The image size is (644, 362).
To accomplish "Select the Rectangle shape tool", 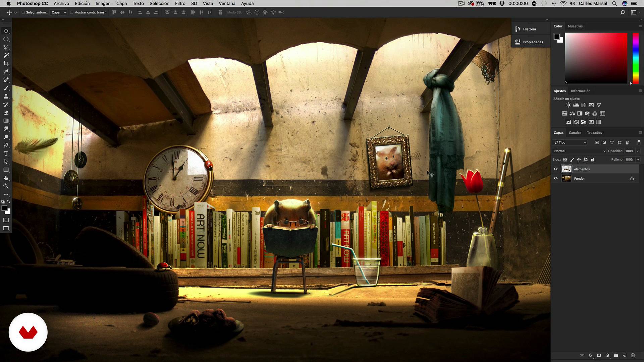I will [x=6, y=170].
